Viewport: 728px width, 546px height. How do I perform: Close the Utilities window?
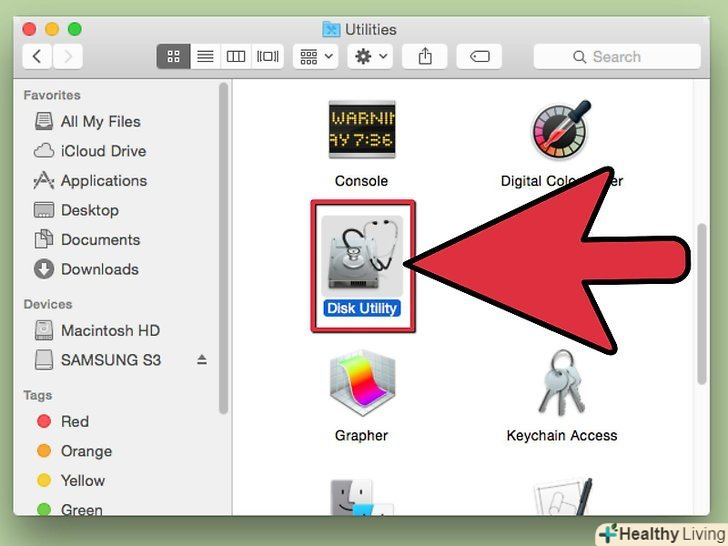[29, 29]
